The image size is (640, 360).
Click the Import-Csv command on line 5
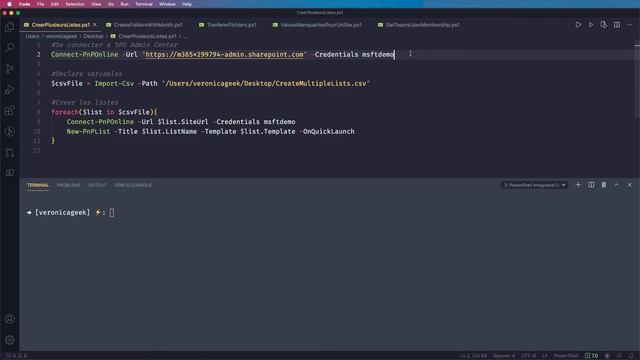tap(114, 83)
